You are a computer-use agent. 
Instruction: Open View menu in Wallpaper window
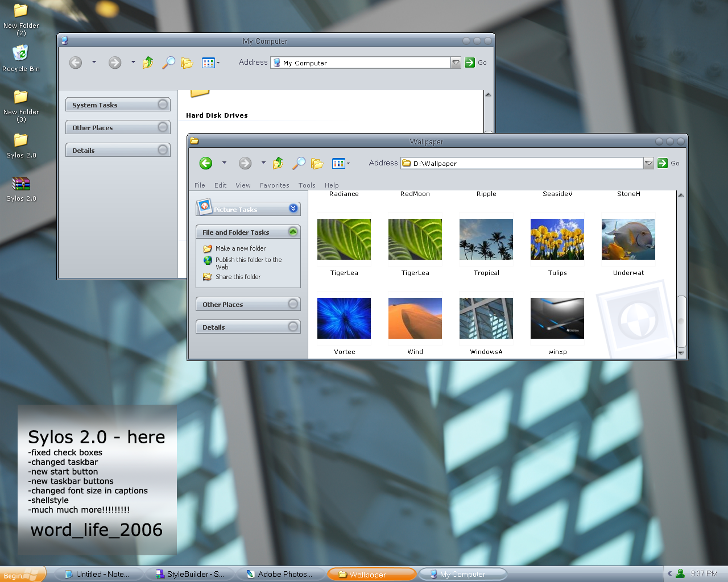[x=243, y=185]
